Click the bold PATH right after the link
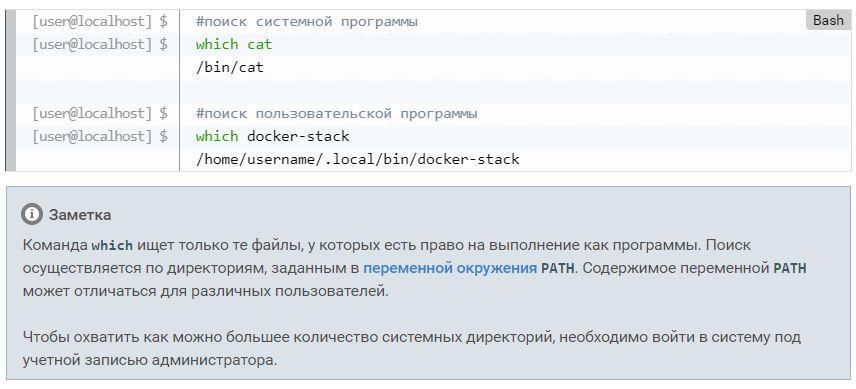Viewport: 856px width, 389px height. pyautogui.click(x=558, y=268)
